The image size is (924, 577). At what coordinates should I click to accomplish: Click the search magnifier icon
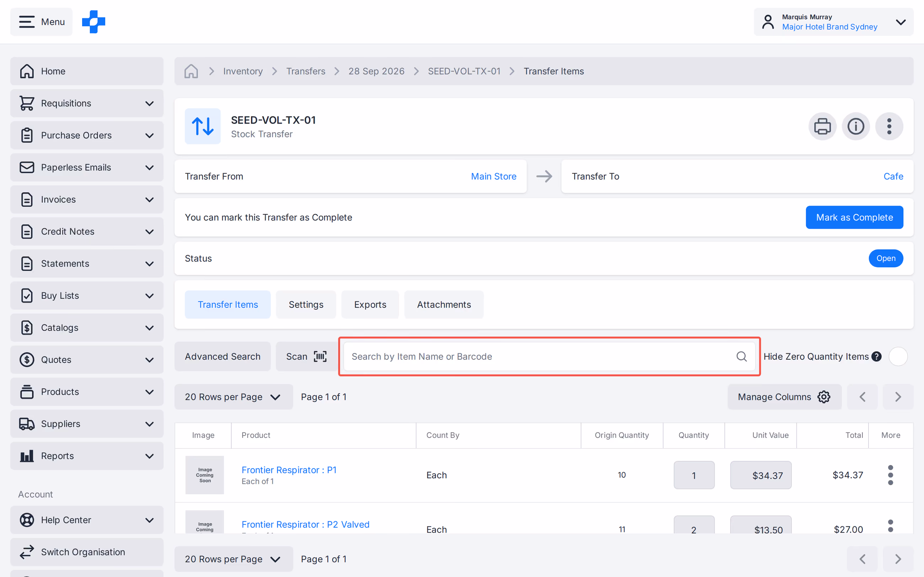[741, 356]
